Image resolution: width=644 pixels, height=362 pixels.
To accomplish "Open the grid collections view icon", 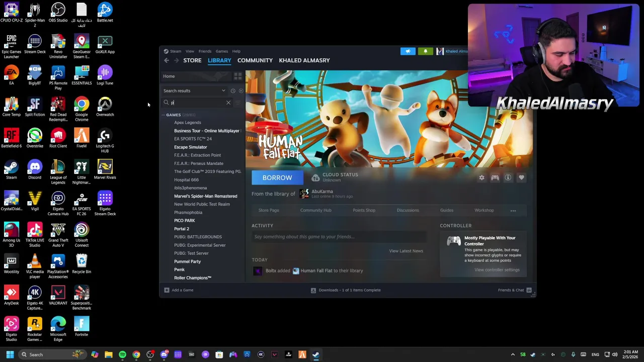I will point(238,76).
